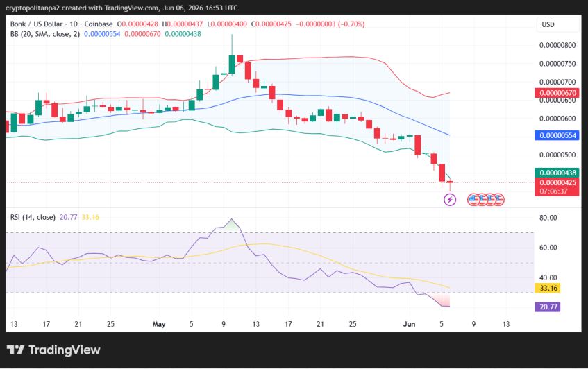Click the 0.00000750 price axis label

pos(557,64)
